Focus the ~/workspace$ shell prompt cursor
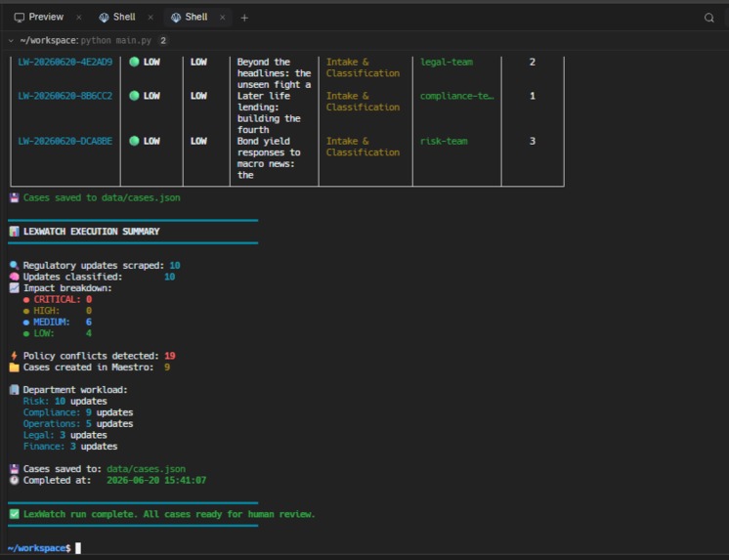The height and width of the screenshot is (560, 729). tap(78, 548)
